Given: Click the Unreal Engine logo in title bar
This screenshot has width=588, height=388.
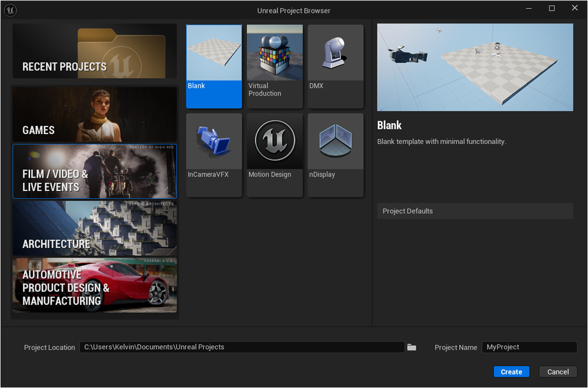Looking at the screenshot, I should (x=10, y=10).
